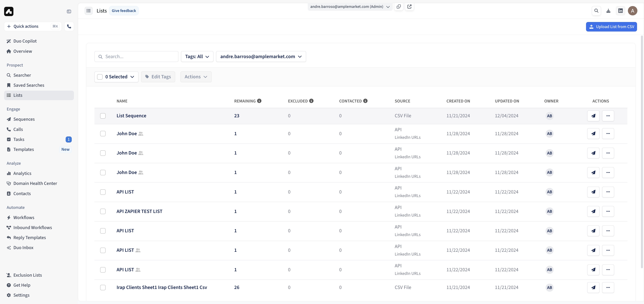Open search via the top-right magnifier icon
The height and width of the screenshot is (304, 644).
(x=596, y=11)
